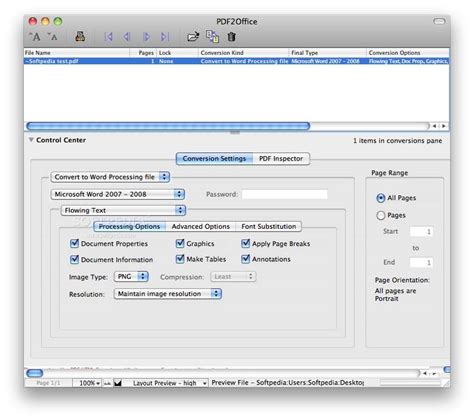
Task: Toggle the Make Tables checkbox
Action: click(x=180, y=259)
